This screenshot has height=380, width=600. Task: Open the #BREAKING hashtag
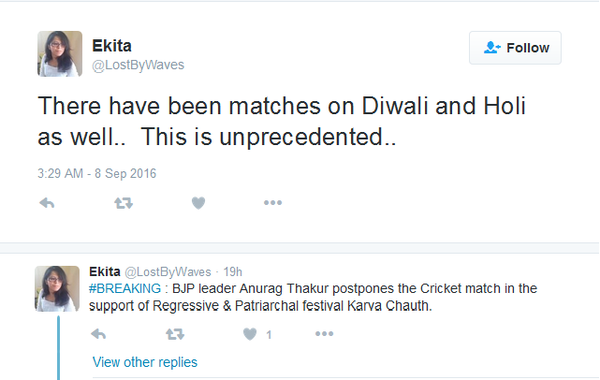pos(125,288)
